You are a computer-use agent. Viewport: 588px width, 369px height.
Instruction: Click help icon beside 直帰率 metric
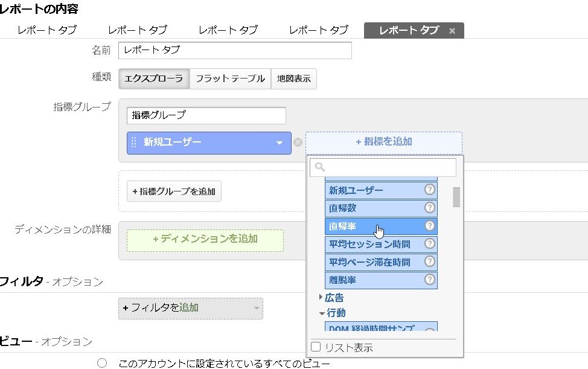pyautogui.click(x=430, y=226)
